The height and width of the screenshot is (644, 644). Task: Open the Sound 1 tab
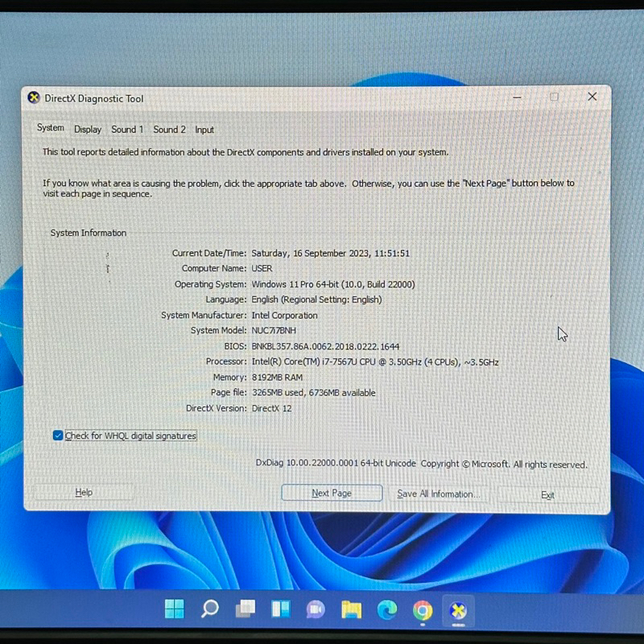pos(127,130)
